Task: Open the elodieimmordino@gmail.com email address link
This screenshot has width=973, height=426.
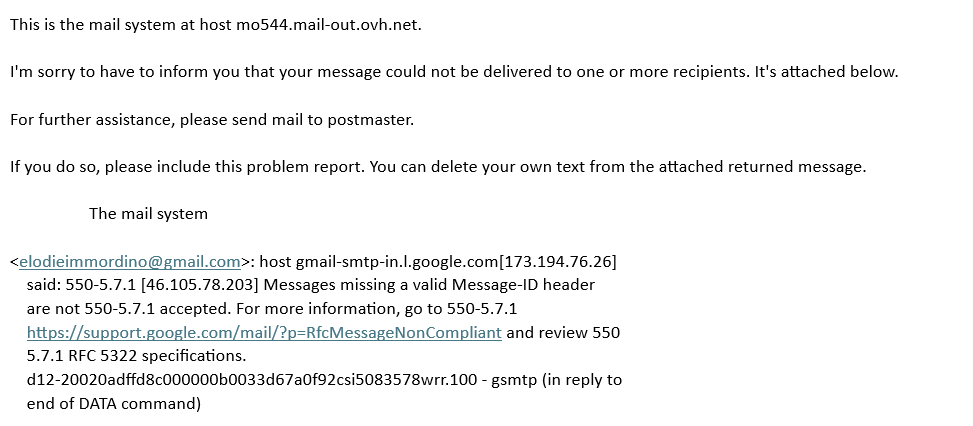Action: click(x=130, y=262)
